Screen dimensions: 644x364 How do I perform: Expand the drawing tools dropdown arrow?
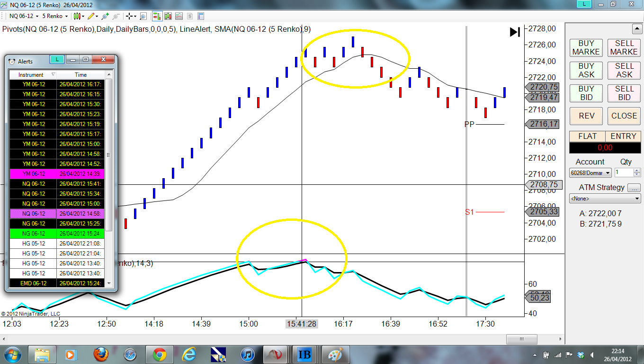point(97,16)
